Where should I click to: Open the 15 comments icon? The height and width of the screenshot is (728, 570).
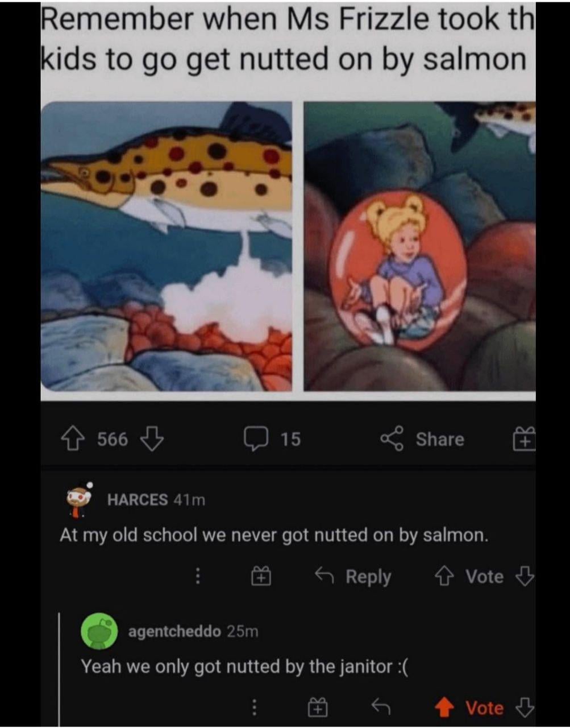256,439
